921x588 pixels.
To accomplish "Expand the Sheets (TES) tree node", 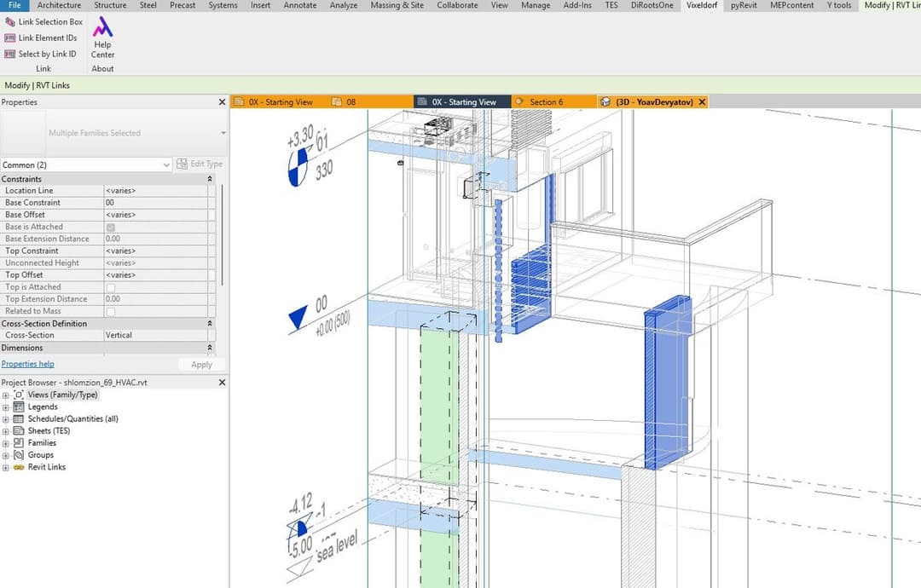I will (6, 431).
